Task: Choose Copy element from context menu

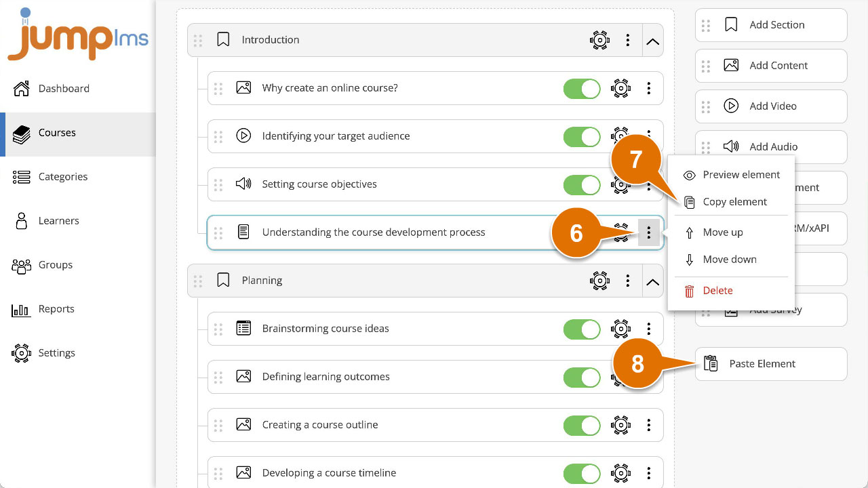Action: 731,202
